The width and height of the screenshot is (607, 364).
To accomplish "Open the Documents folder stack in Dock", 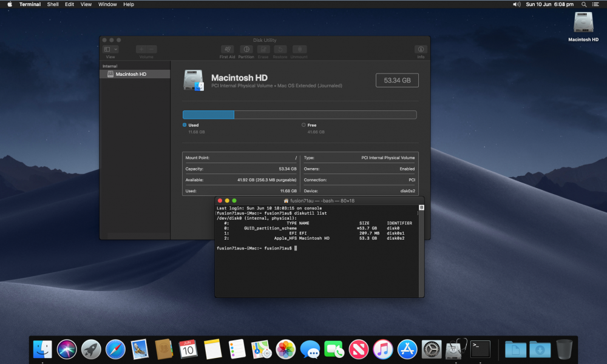I will click(x=515, y=349).
